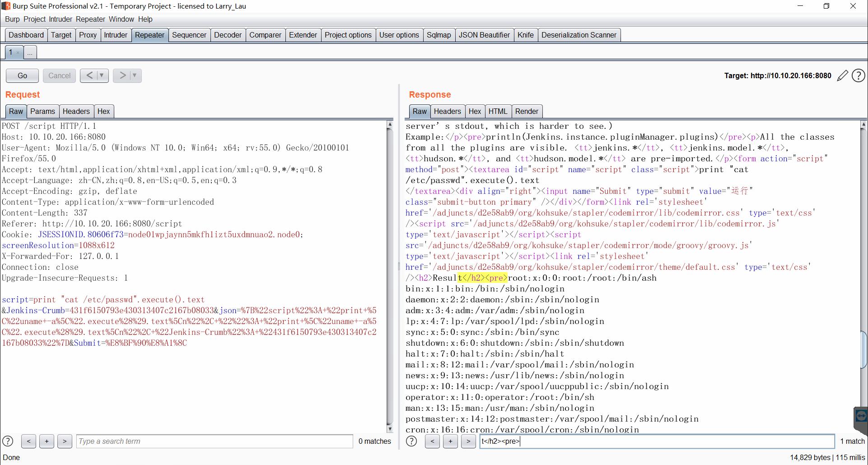Screen dimensions: 868x465
Task: Open response search options plus button
Action: click(450, 441)
